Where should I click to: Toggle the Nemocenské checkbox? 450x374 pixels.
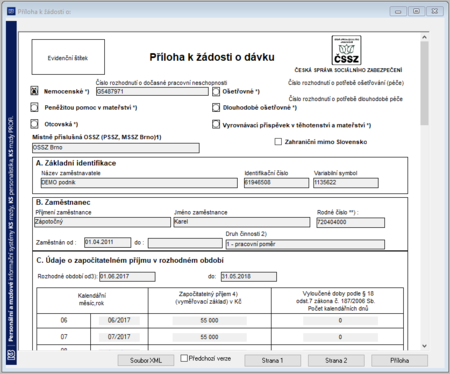coord(34,91)
